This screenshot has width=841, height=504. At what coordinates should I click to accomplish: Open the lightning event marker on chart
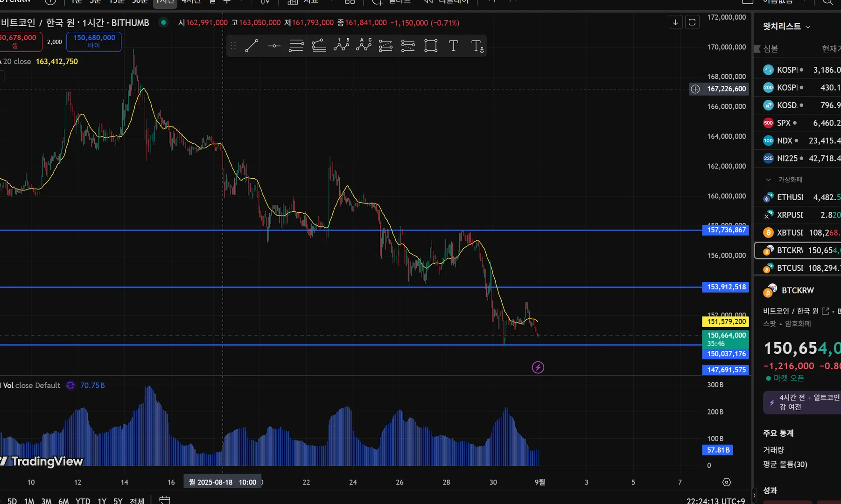[538, 367]
